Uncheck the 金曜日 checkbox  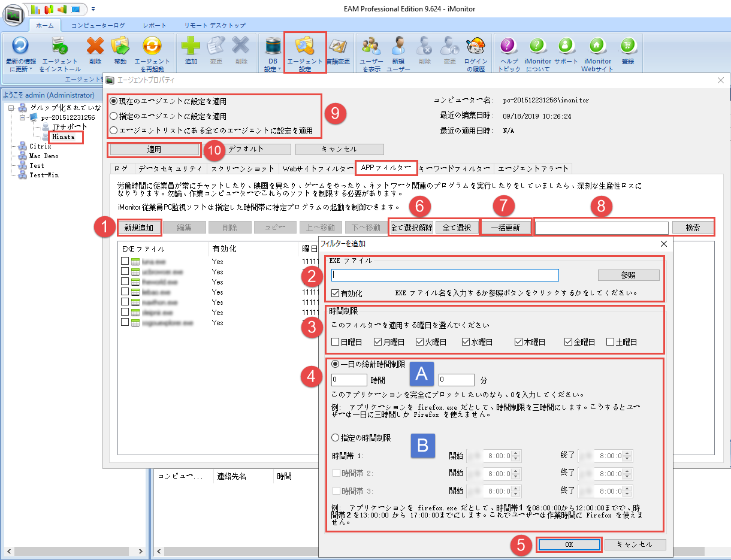tap(569, 342)
